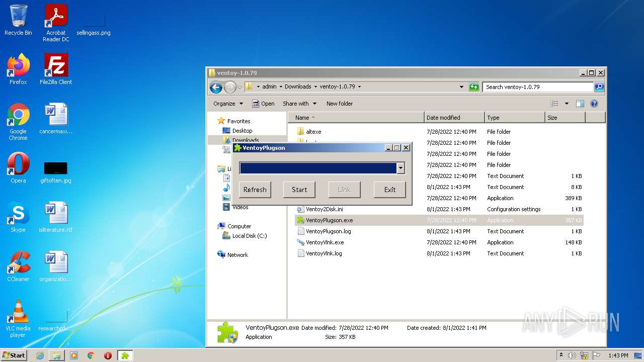The height and width of the screenshot is (362, 644).
Task: Select the cancermaxi Word document icon
Action: (56, 119)
